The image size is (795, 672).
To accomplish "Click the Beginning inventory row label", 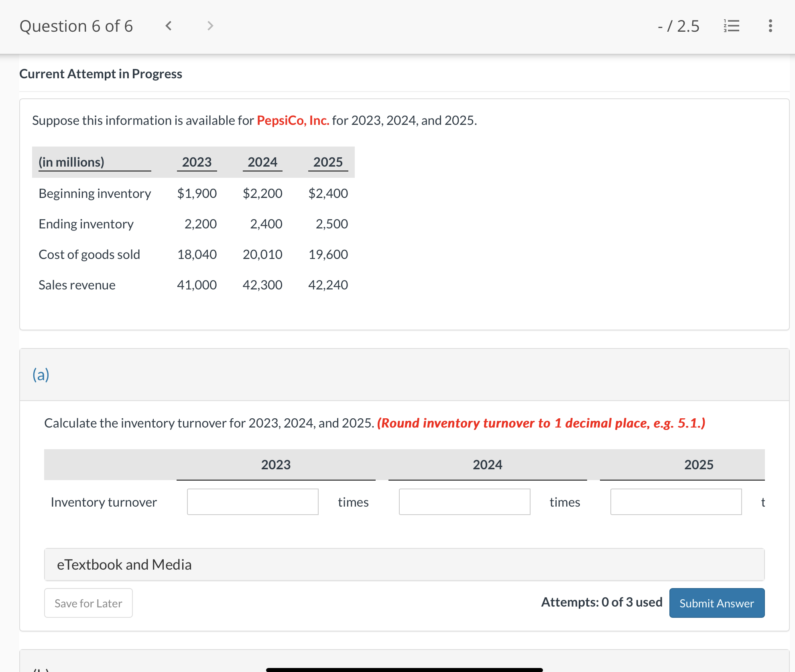I will [95, 193].
